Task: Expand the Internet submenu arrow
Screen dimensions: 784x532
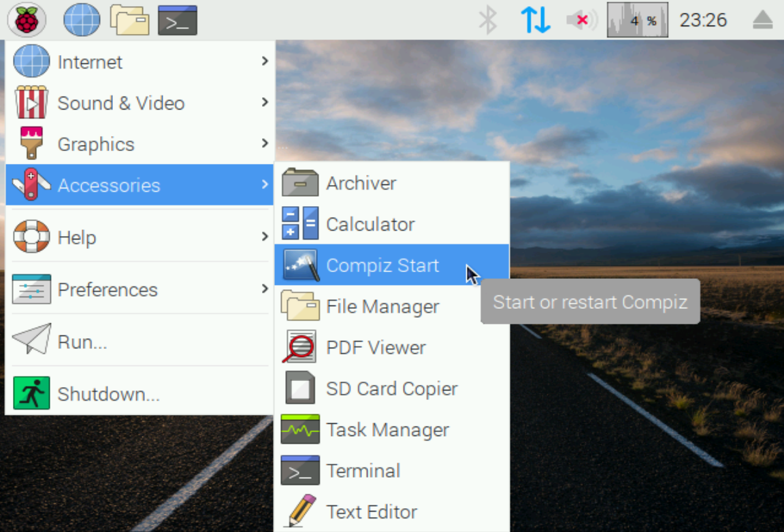Action: (265, 61)
